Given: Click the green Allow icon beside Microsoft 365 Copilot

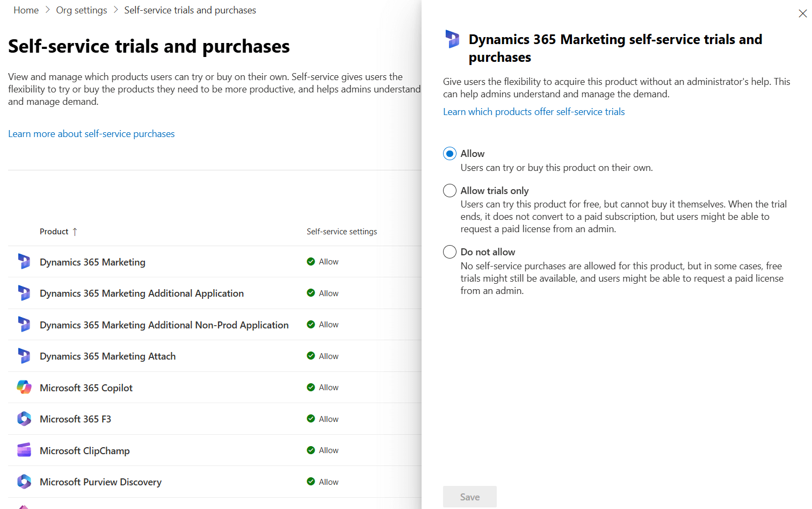Looking at the screenshot, I should click(x=310, y=387).
